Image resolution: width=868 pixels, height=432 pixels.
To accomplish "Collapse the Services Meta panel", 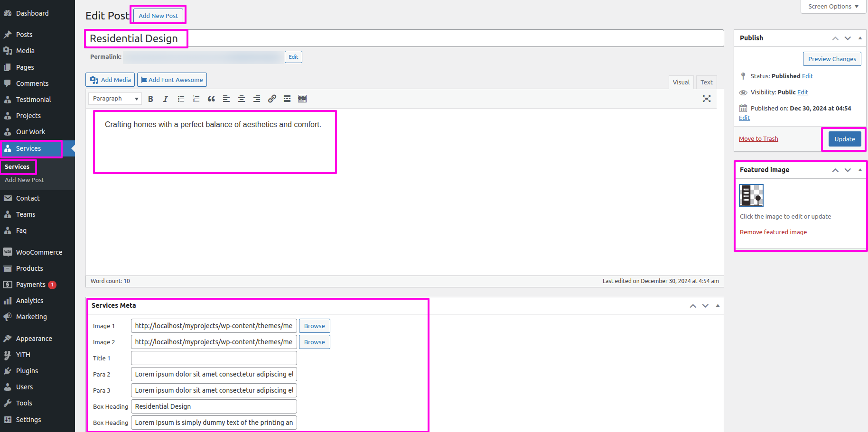I will click(x=718, y=306).
